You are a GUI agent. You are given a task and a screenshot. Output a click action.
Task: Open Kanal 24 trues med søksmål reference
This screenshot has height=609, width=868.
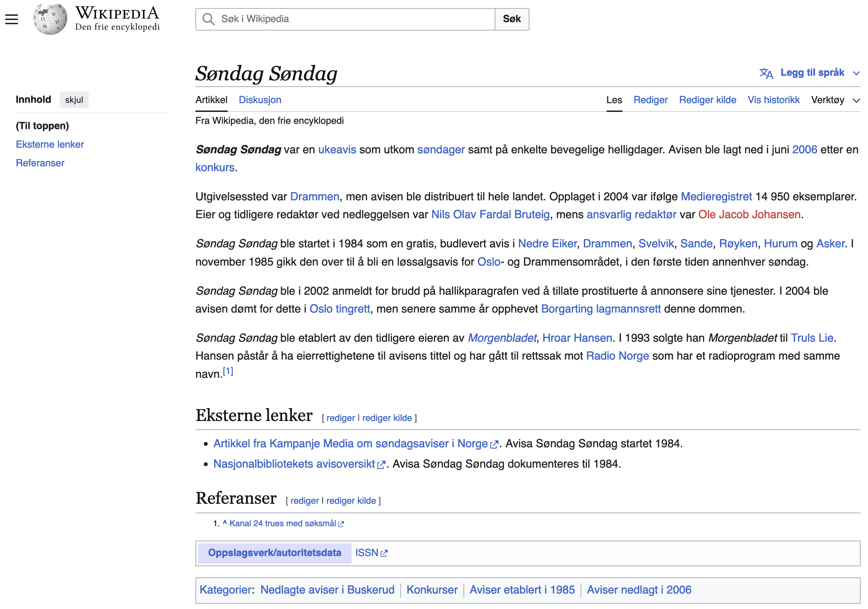(283, 524)
